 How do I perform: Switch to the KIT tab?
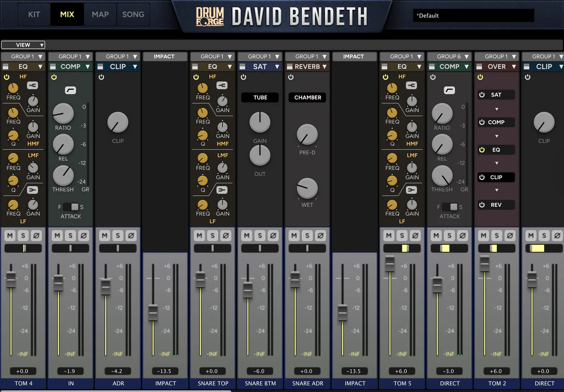[x=34, y=15]
